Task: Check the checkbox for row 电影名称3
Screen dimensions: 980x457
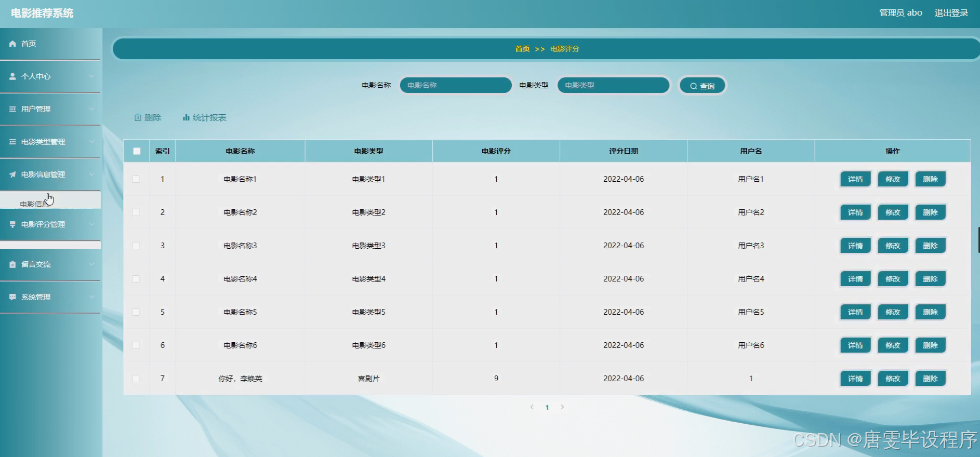Action: 136,246
